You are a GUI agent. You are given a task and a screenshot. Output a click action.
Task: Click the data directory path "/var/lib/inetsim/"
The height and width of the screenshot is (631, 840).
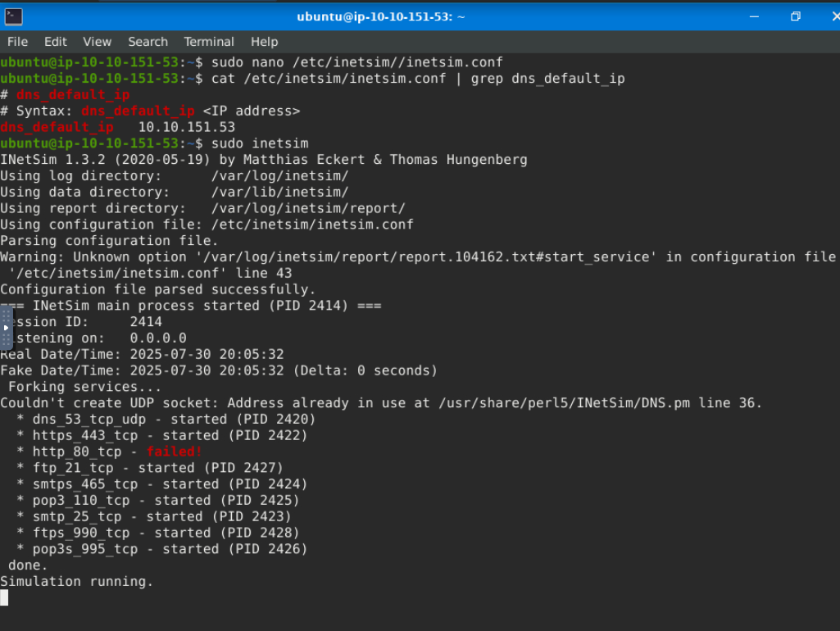pyautogui.click(x=280, y=193)
